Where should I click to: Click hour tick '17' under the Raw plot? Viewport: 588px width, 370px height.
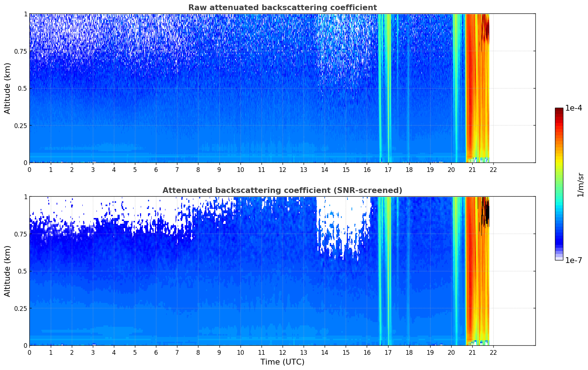388,169
